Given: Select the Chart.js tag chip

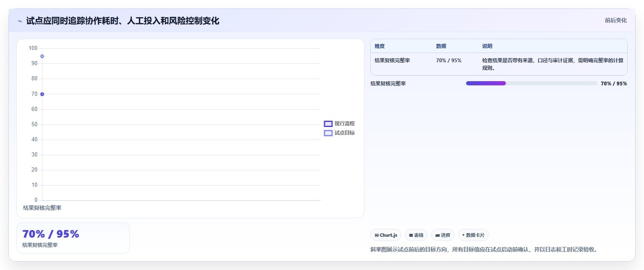Looking at the screenshot, I should pos(386,235).
